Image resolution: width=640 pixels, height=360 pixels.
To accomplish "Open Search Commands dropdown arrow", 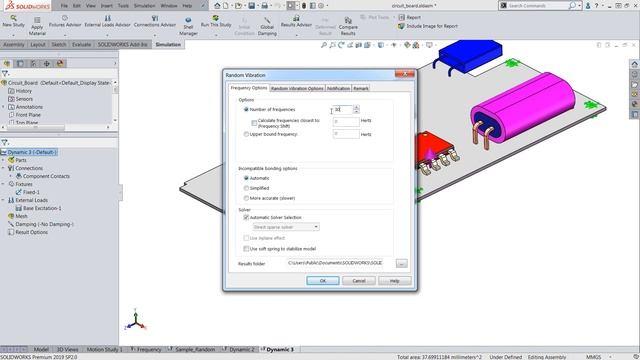I will tap(579, 5).
